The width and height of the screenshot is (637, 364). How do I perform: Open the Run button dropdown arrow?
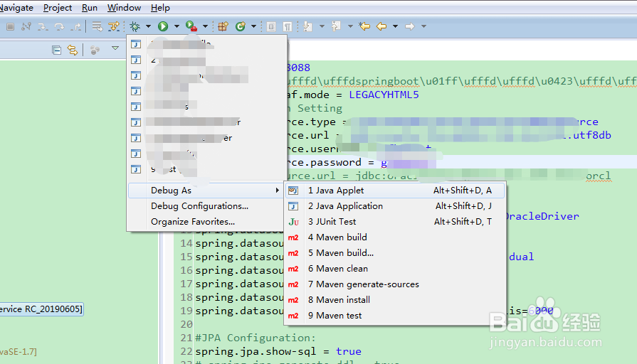pyautogui.click(x=177, y=26)
